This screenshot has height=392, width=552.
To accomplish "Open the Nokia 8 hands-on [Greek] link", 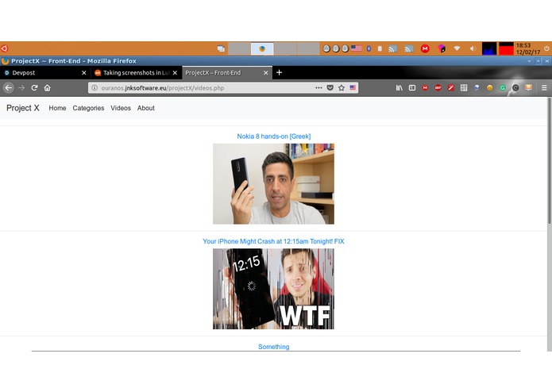I will (x=273, y=136).
